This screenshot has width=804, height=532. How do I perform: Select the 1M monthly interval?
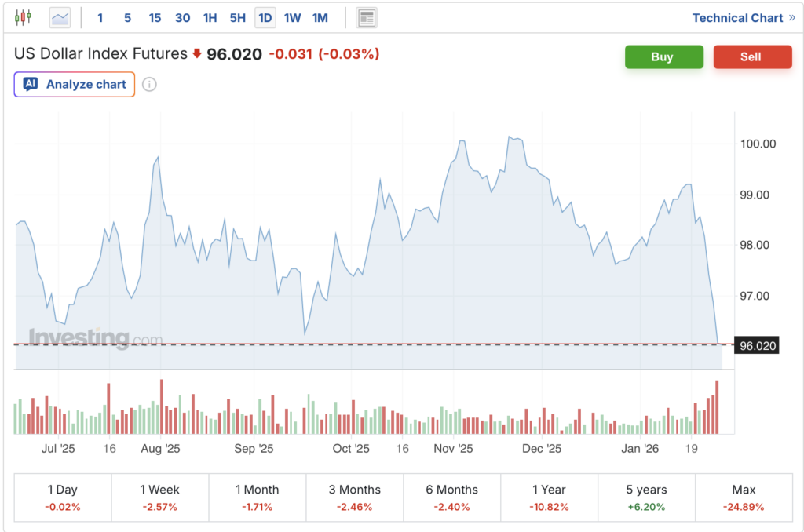[x=320, y=17]
